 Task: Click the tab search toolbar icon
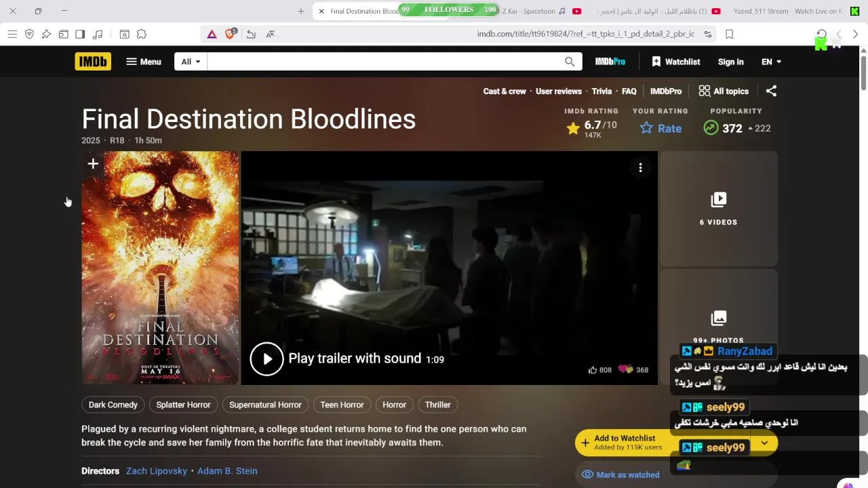[125, 34]
